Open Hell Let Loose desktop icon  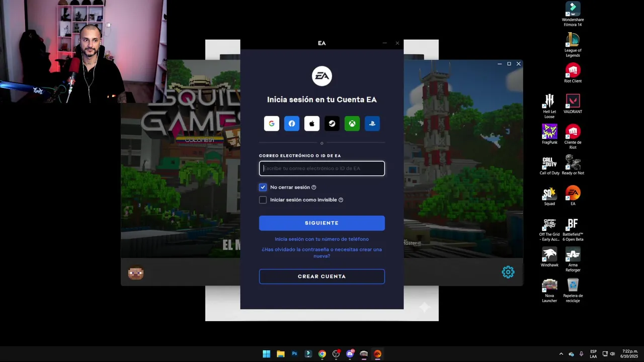pyautogui.click(x=549, y=106)
